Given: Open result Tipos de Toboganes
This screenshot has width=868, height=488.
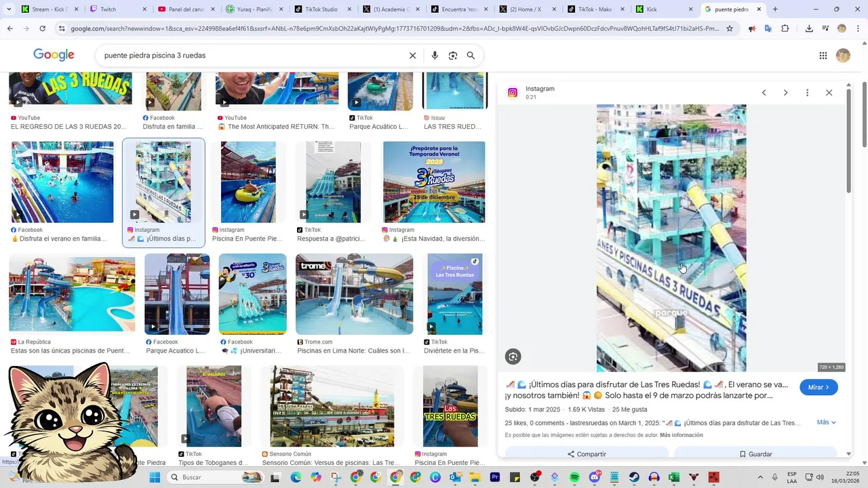Looking at the screenshot, I should pos(213,463).
